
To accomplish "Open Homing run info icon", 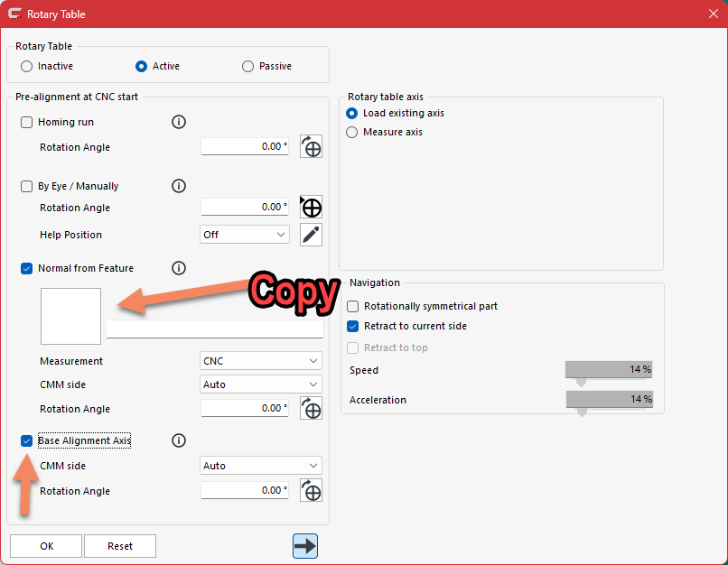I will tap(179, 122).
